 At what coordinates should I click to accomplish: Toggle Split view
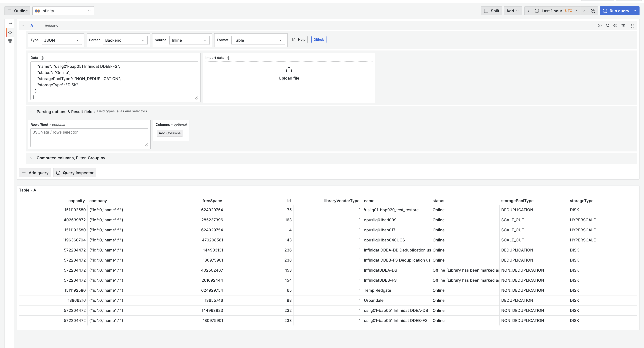click(x=491, y=11)
